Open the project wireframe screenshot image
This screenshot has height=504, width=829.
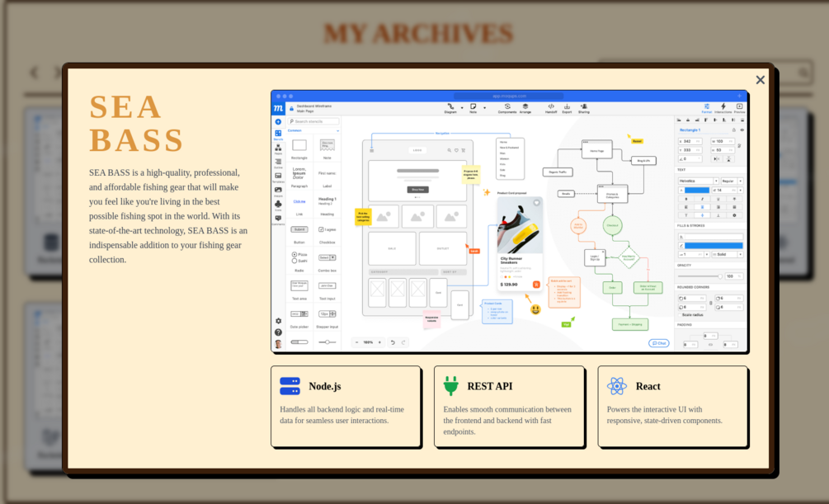509,220
